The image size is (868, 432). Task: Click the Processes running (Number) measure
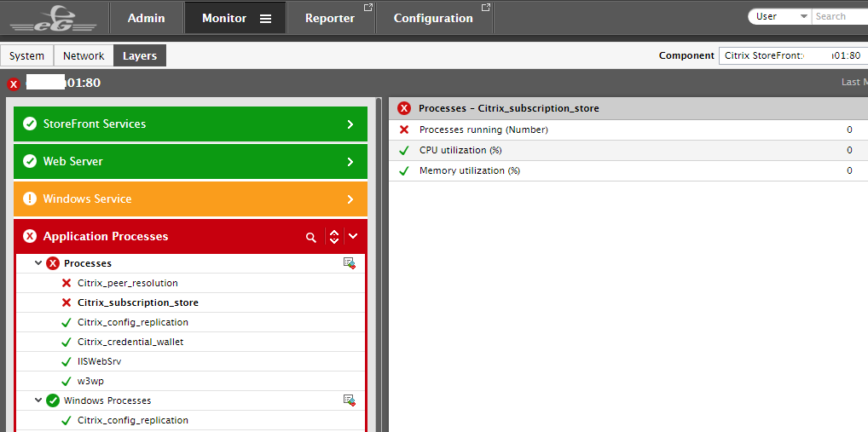click(483, 130)
